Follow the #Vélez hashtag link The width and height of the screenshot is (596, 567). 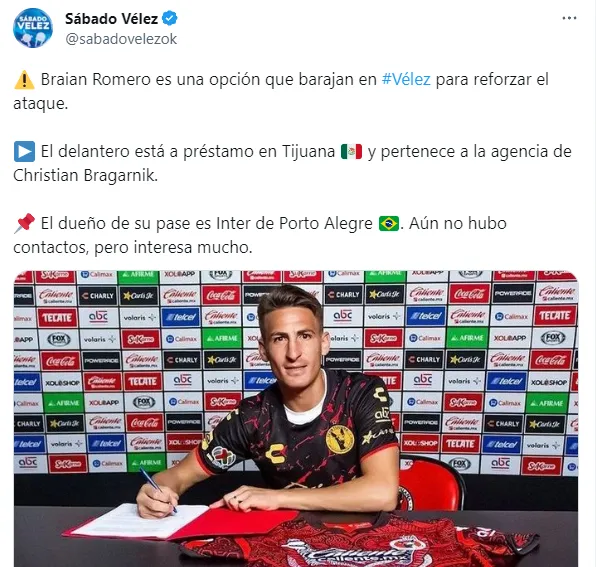tap(406, 79)
